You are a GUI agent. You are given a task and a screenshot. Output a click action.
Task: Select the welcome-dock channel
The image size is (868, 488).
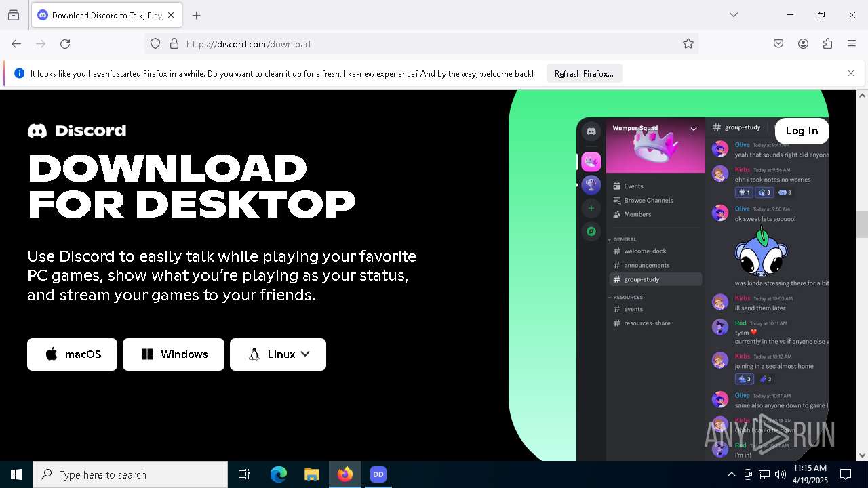(639, 251)
